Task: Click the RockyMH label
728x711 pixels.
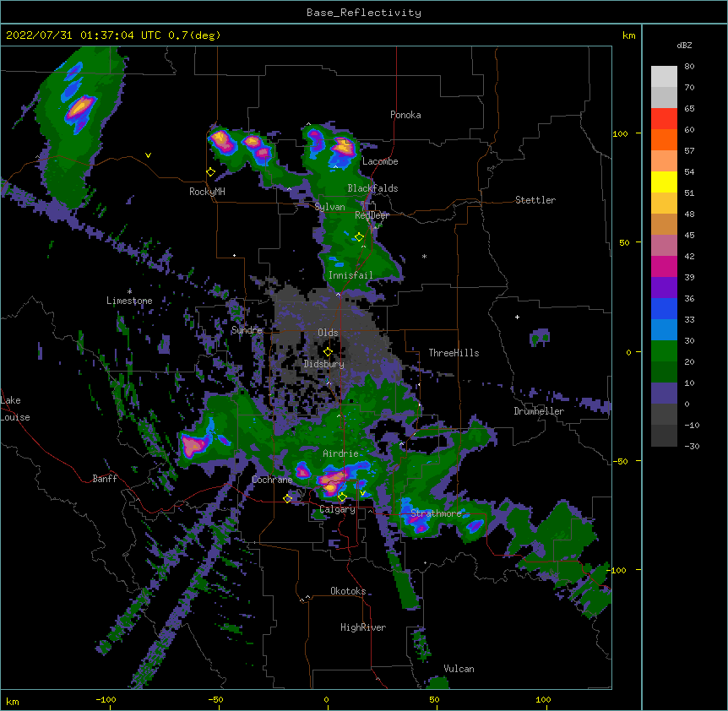Action: (x=207, y=192)
